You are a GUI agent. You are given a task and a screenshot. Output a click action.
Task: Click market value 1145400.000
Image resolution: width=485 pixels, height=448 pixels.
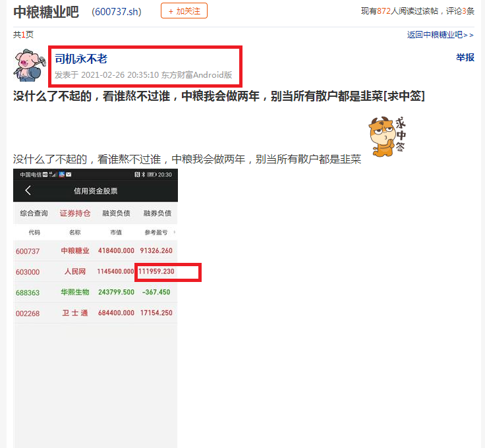(115, 271)
